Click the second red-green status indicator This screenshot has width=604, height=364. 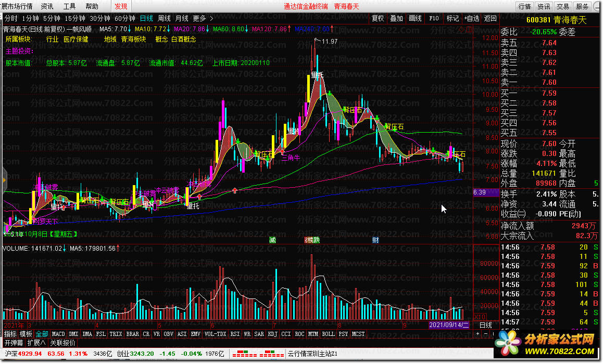coord(272,354)
